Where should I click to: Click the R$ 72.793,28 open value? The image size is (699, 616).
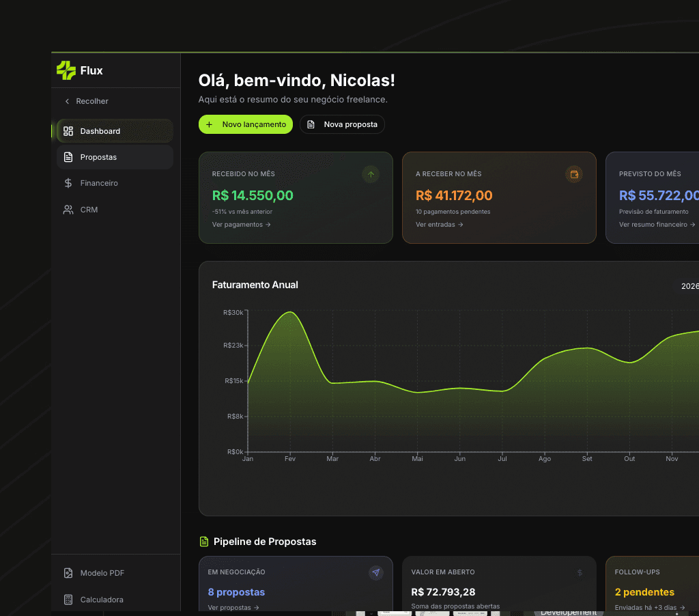point(443,592)
